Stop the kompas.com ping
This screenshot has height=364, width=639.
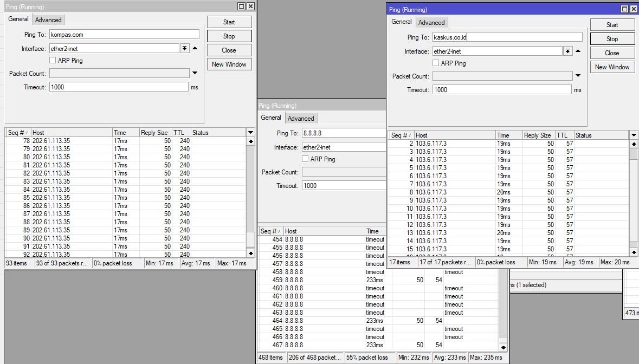[x=229, y=36]
